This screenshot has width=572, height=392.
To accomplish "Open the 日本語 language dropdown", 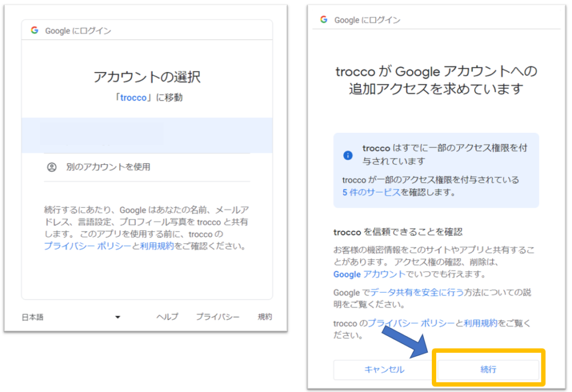I will tap(71, 317).
